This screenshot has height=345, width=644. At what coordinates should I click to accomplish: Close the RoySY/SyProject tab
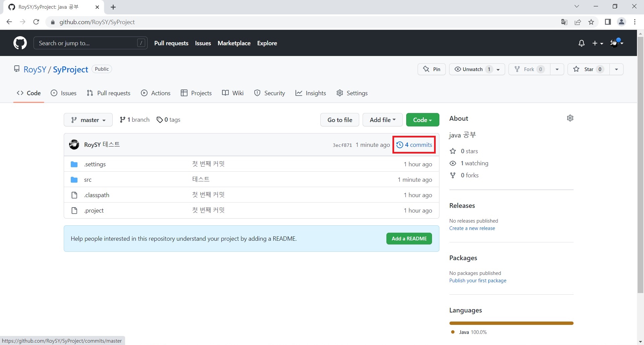97,7
